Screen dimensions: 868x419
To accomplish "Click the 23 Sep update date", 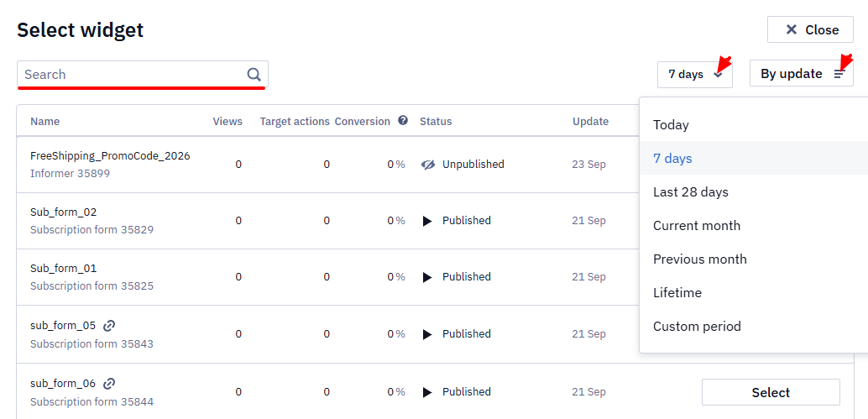I will [x=589, y=165].
